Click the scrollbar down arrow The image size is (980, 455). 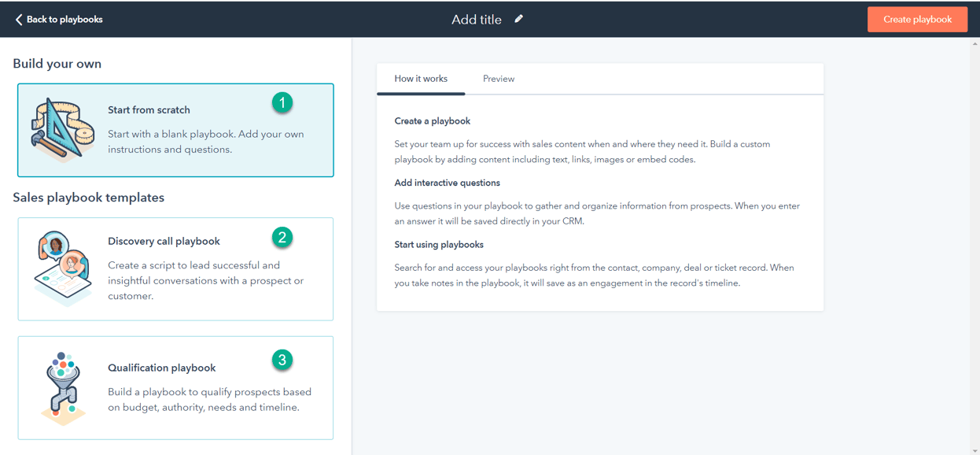(x=975, y=449)
